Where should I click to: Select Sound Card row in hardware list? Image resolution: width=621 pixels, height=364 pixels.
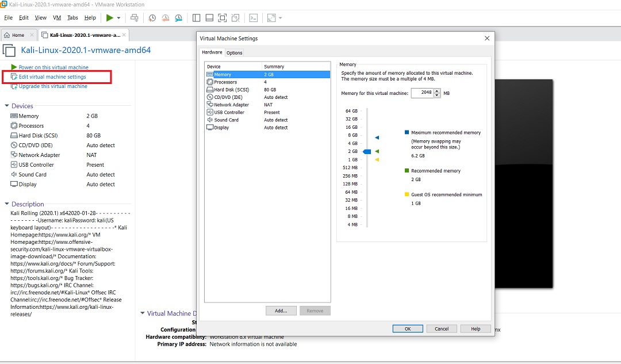268,120
